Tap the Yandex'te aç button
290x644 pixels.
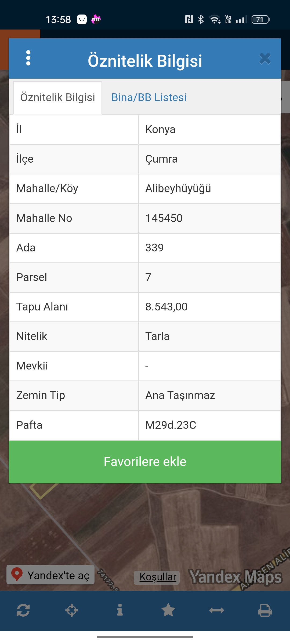coord(50,575)
